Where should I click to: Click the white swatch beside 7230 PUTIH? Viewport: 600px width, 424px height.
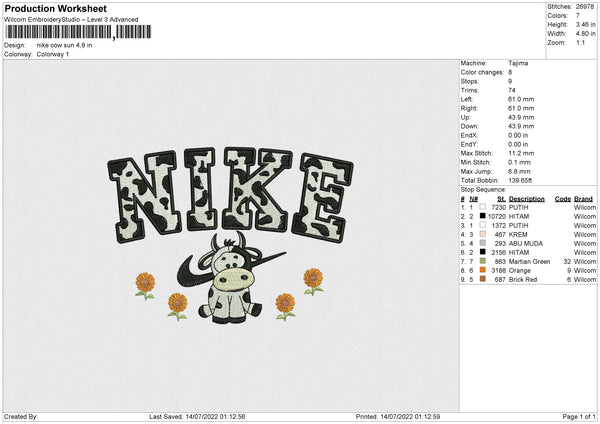click(483, 207)
